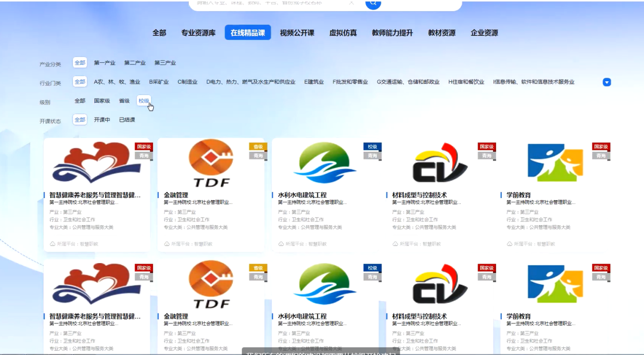Click the blue search magnifier button
The image size is (644, 355).
373,4
